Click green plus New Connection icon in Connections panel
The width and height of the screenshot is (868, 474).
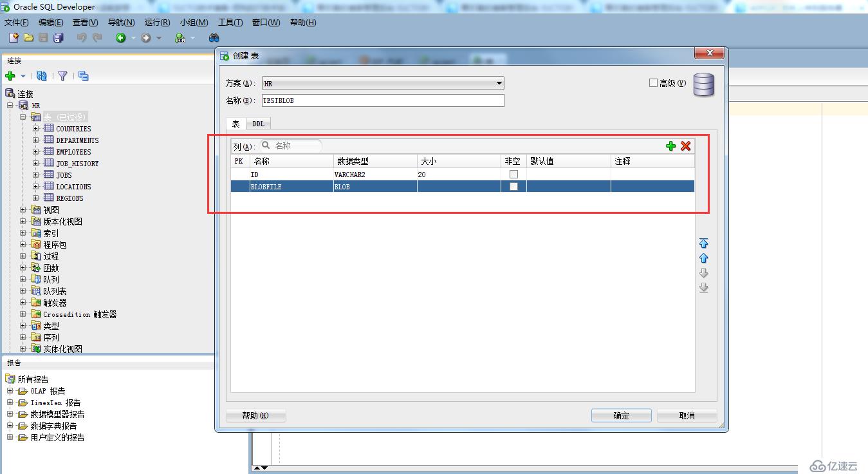pos(10,76)
